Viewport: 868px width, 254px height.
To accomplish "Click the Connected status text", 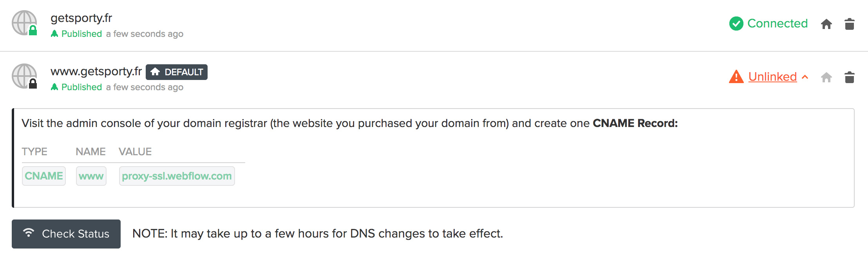I will click(x=778, y=24).
